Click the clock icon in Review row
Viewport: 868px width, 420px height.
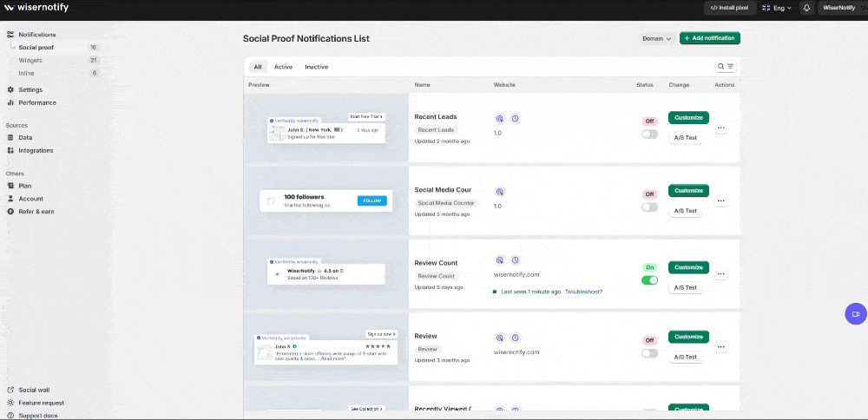[x=516, y=338]
